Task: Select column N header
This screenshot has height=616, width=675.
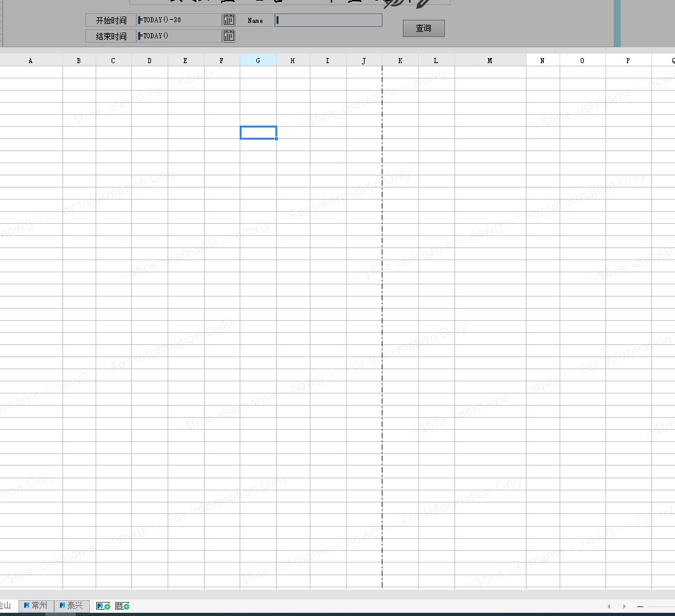Action: tap(543, 61)
